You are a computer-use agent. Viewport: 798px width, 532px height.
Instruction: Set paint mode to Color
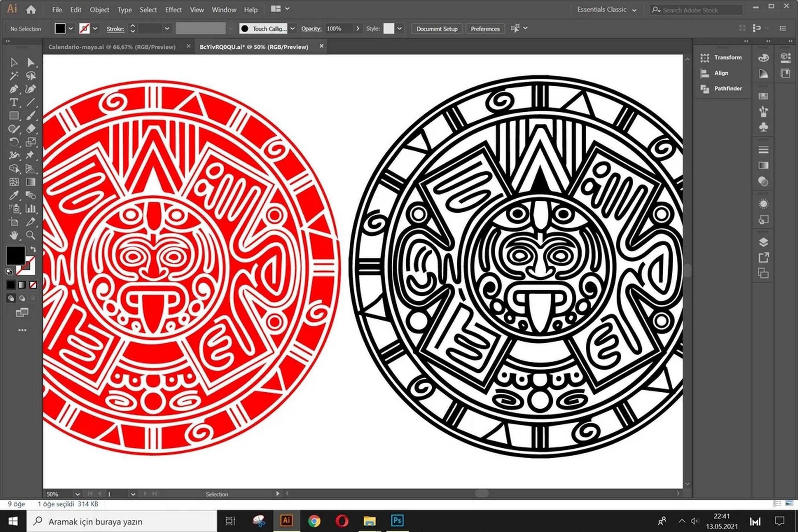[11, 285]
